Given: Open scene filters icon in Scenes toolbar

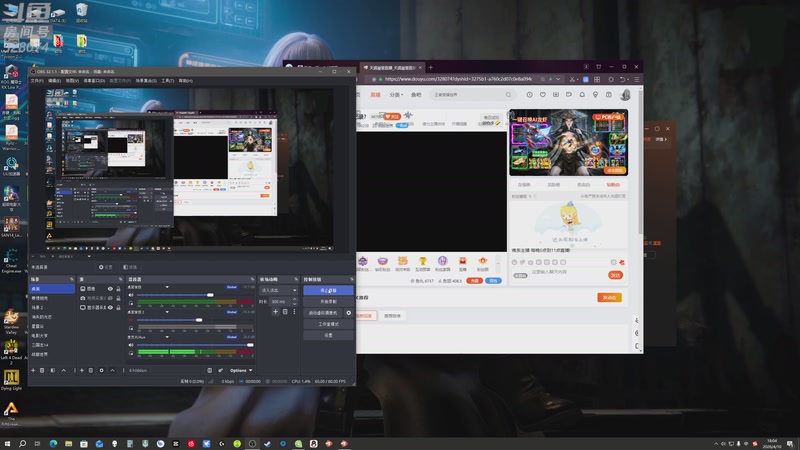Looking at the screenshot, I should (x=53, y=370).
